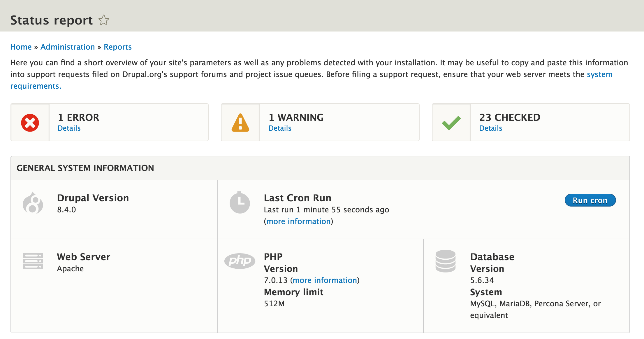Go to Home breadcrumb link
The image size is (644, 339).
[x=21, y=47]
